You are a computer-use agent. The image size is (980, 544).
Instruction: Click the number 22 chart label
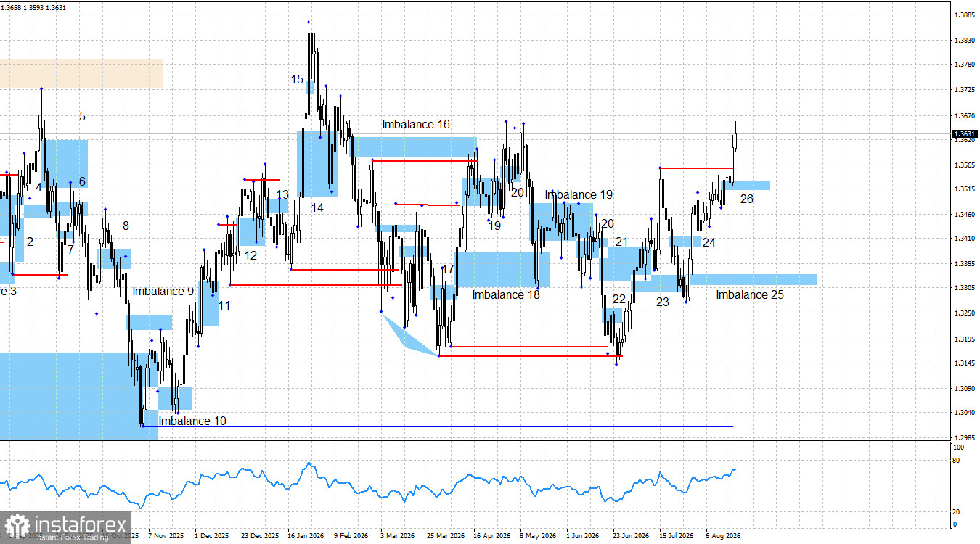coord(619,299)
